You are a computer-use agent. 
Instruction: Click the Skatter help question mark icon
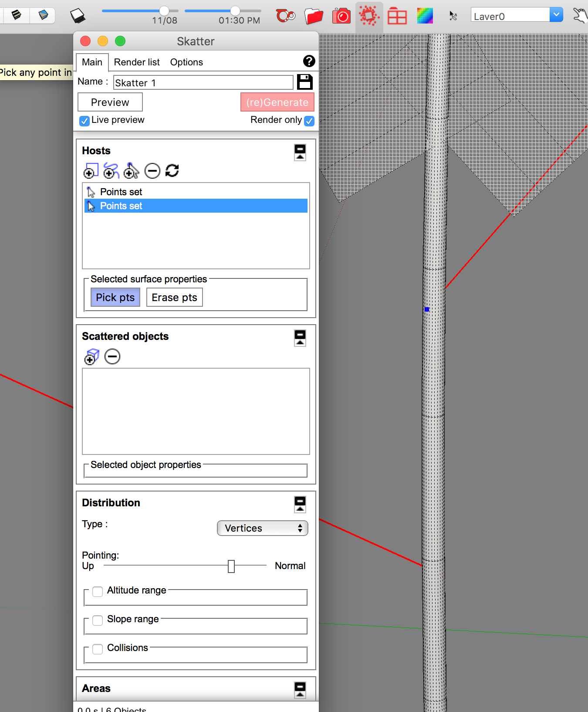point(309,61)
